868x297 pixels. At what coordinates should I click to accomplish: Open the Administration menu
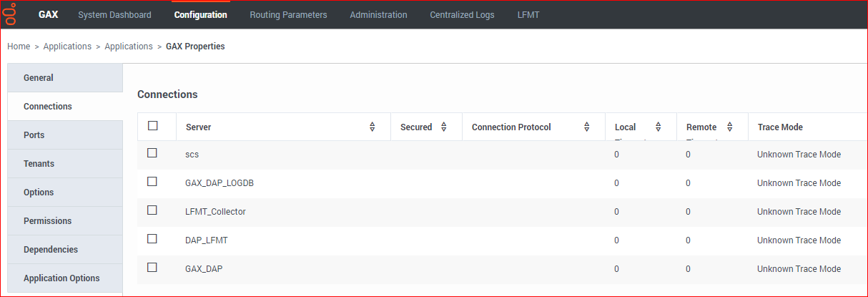point(378,14)
